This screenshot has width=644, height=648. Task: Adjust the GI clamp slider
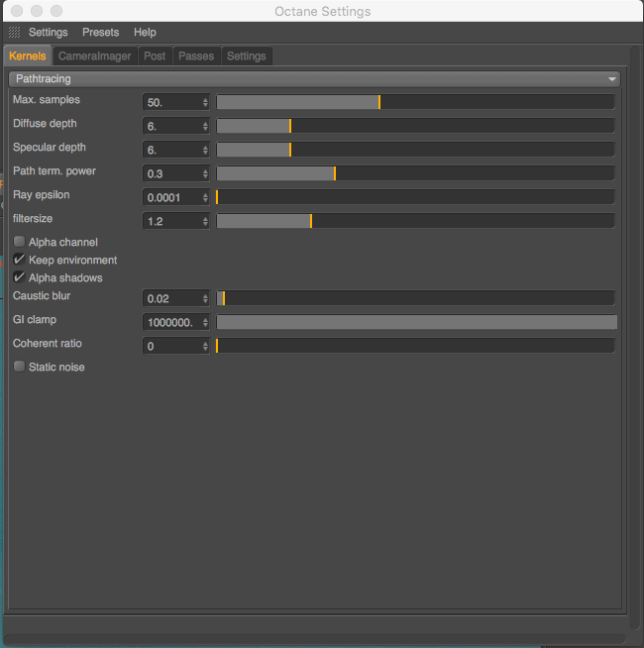coord(417,322)
